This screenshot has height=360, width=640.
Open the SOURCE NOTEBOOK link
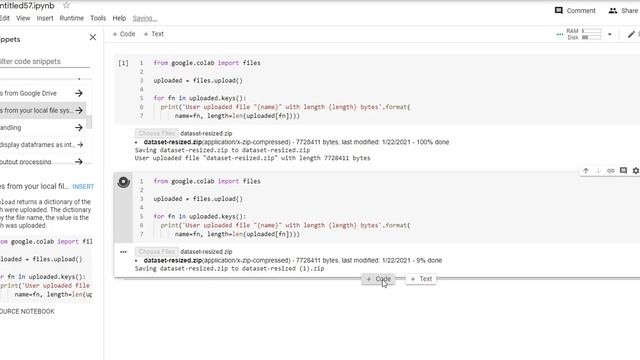pos(27,311)
